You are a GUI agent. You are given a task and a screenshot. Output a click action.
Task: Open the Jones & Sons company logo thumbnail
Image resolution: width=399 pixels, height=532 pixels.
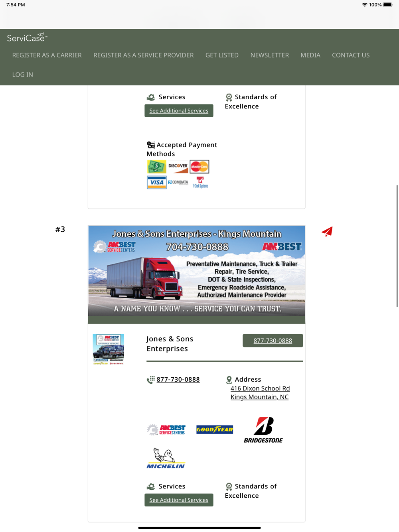pyautogui.click(x=109, y=349)
